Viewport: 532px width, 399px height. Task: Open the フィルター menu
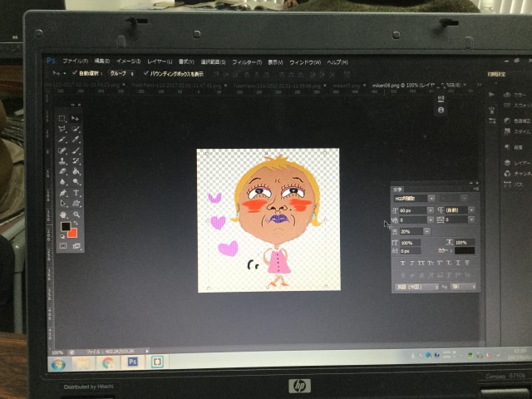tap(244, 62)
